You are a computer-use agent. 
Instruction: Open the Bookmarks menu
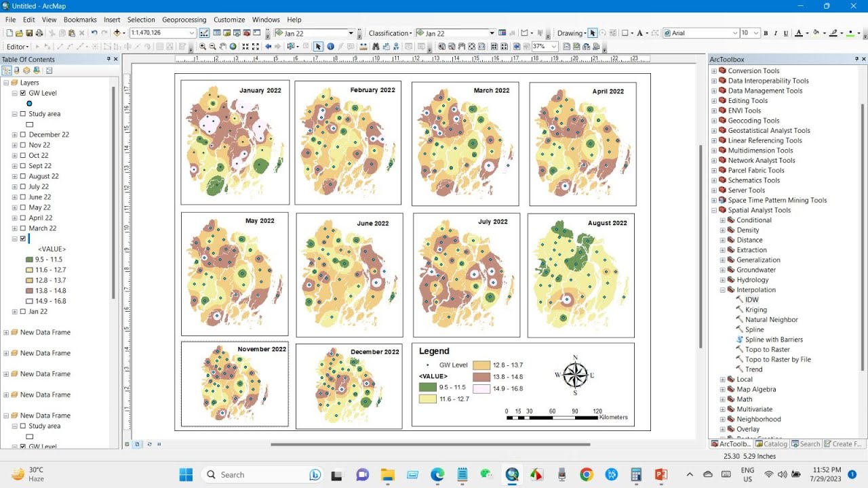pos(80,20)
